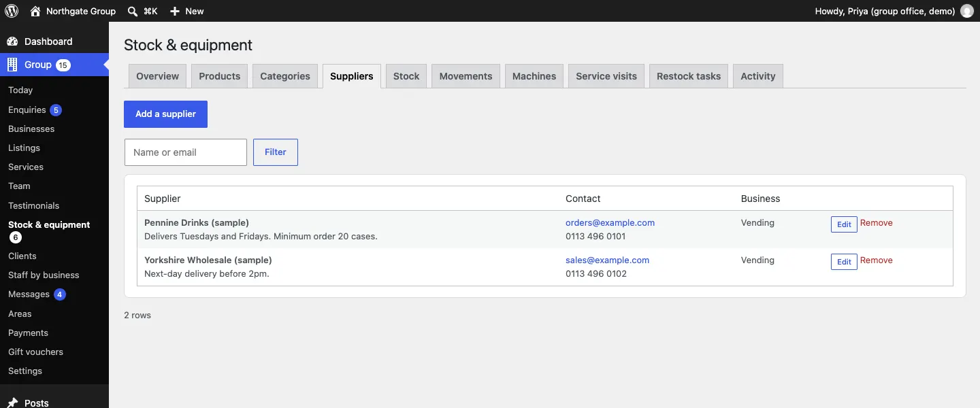Open the Products tab
The image size is (980, 408).
point(220,76)
